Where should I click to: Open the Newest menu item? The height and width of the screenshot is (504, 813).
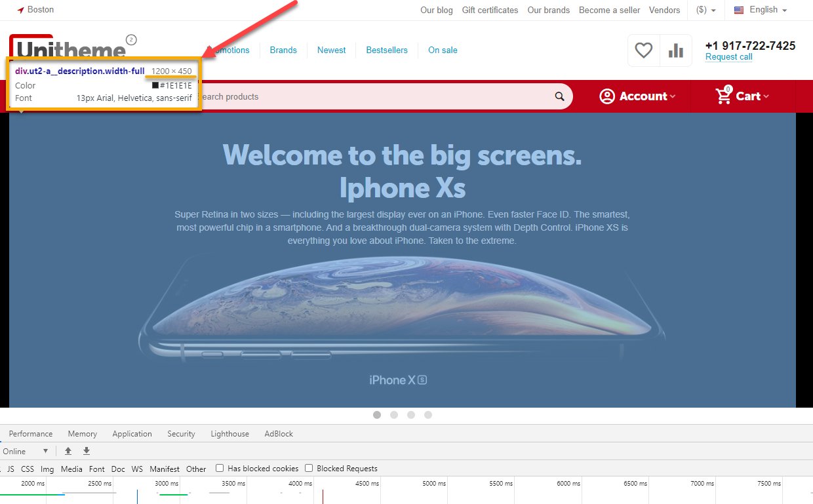coord(332,50)
